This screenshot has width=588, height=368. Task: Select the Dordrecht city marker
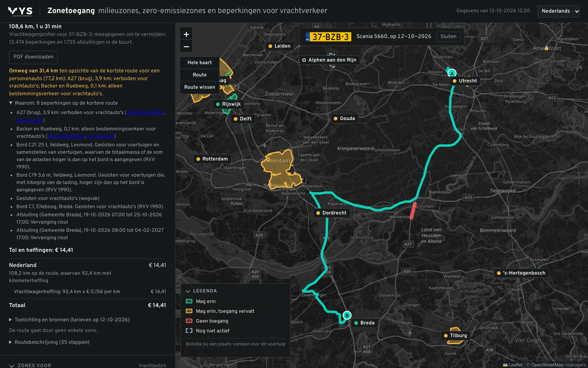[x=331, y=213]
